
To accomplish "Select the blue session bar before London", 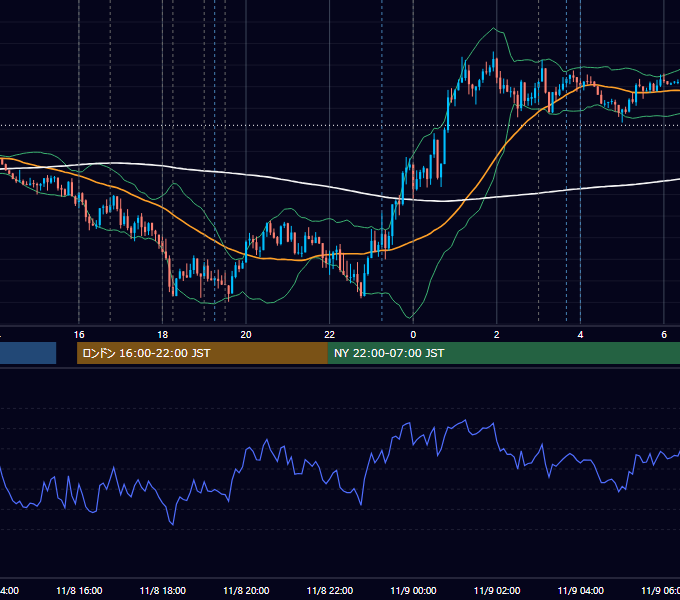I will click(x=28, y=353).
